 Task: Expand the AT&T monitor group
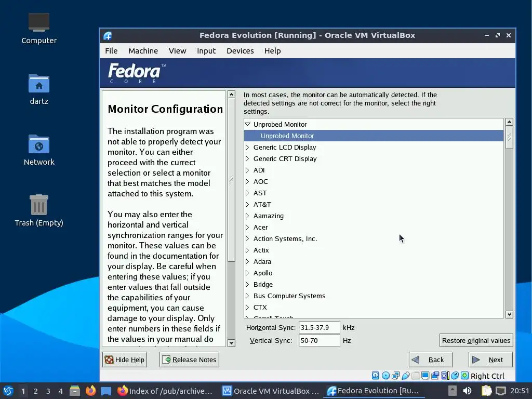tap(247, 205)
